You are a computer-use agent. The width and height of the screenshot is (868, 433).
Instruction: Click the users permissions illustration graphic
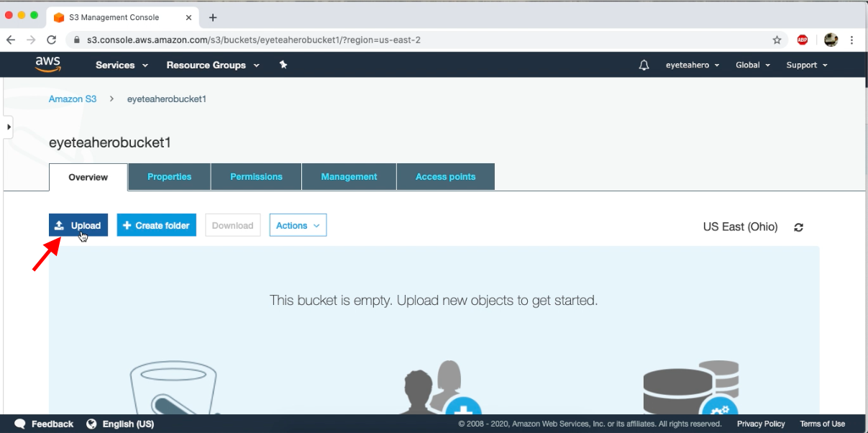pyautogui.click(x=441, y=388)
